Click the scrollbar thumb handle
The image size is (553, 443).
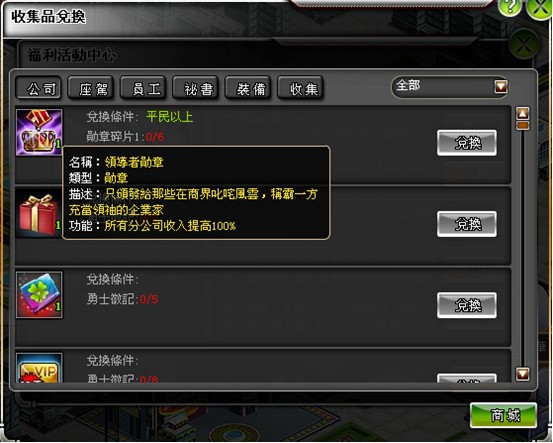pos(522,126)
